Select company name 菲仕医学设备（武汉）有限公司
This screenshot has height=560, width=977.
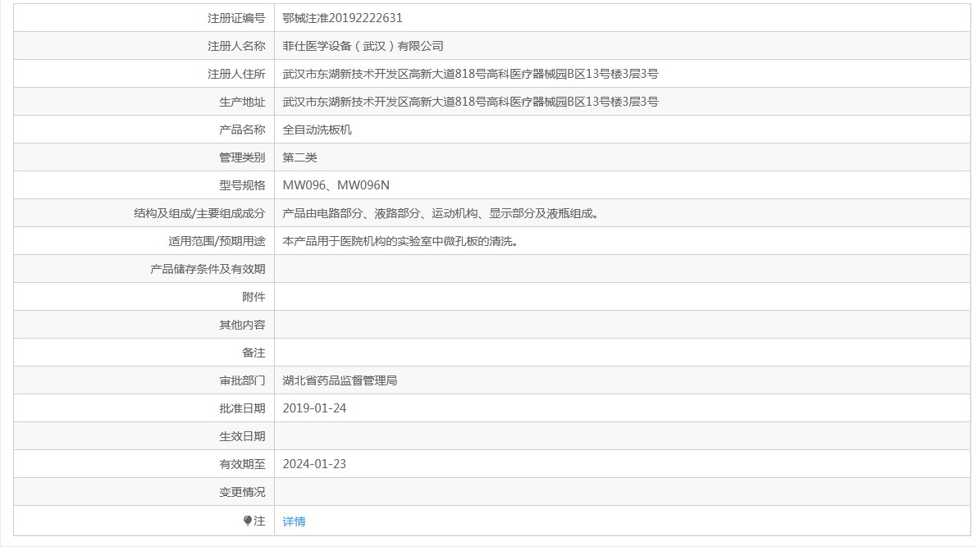[363, 46]
